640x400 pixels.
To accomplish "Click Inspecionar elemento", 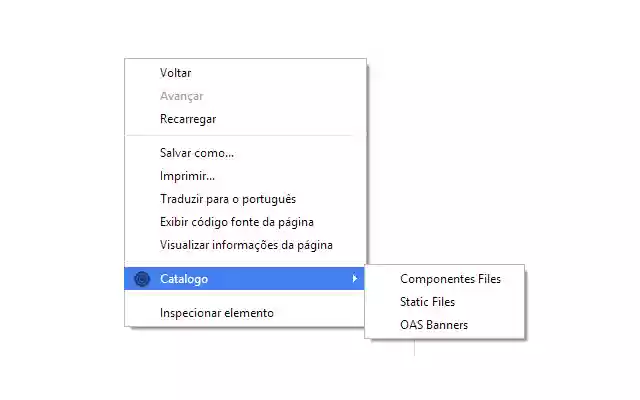I will 216,313.
